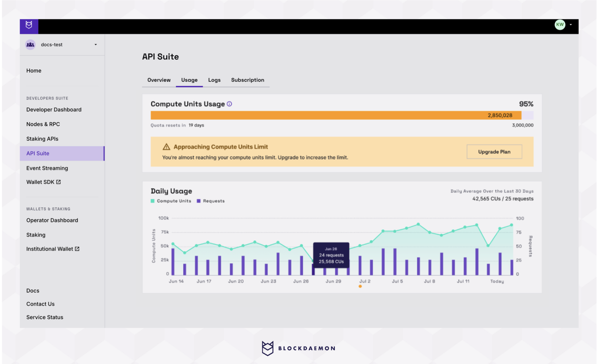Click the '95%' usage percentage
Image resolution: width=597 pixels, height=364 pixels.
pyautogui.click(x=526, y=104)
